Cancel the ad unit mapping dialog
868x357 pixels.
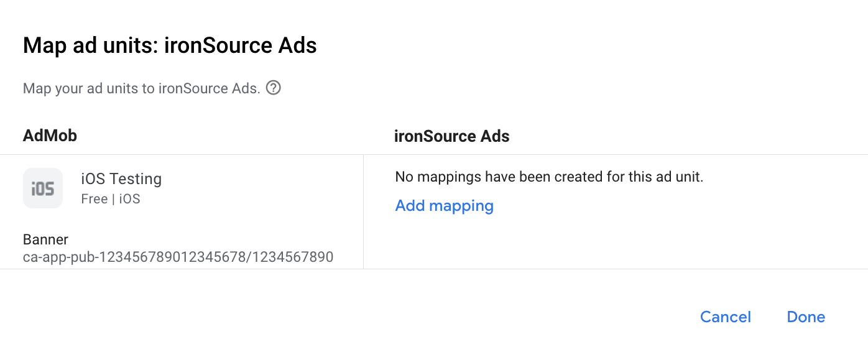point(725,317)
